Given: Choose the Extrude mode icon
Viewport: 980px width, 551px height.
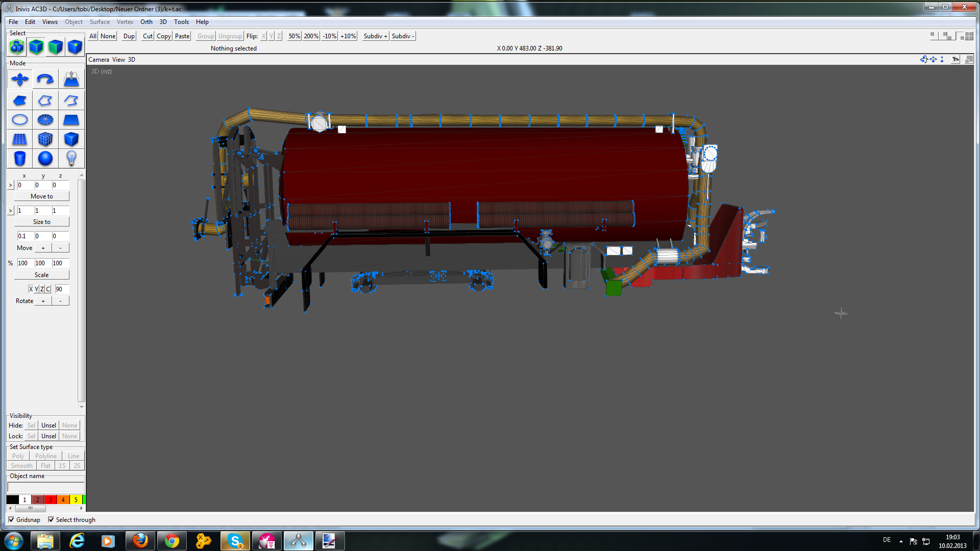Looking at the screenshot, I should [71, 79].
